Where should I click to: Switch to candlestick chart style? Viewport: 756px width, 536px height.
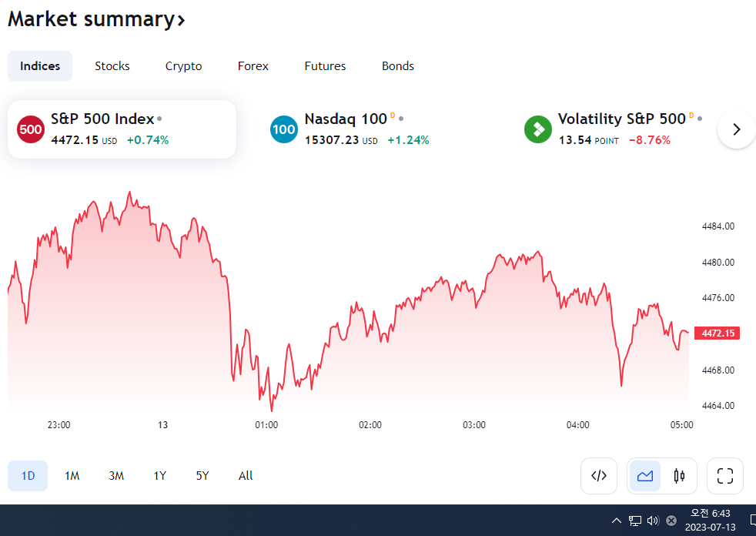679,476
